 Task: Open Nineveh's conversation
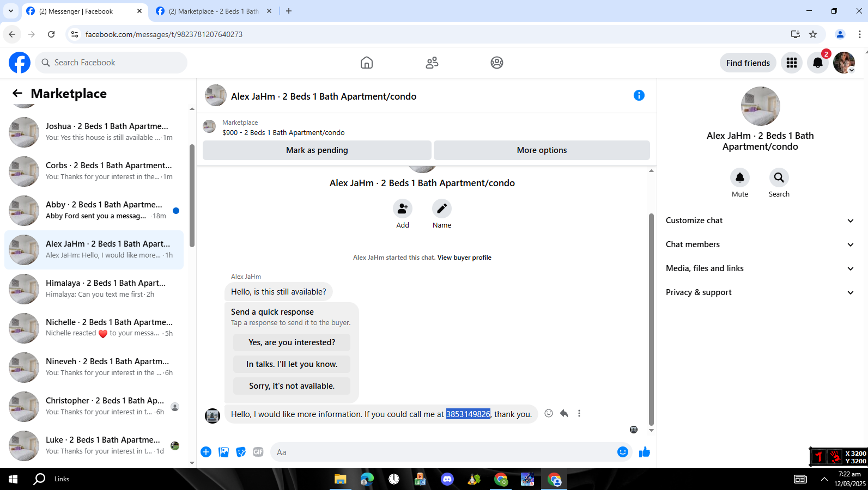pos(94,367)
